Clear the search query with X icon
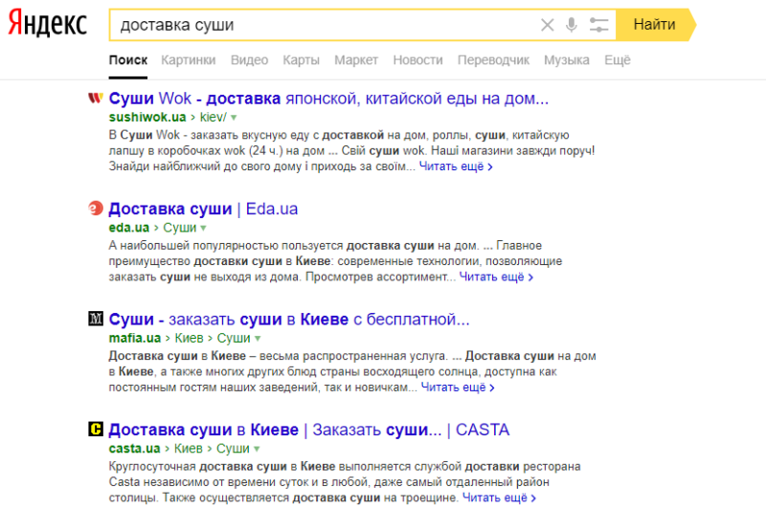Image resolution: width=766 pixels, height=532 pixels. click(x=547, y=25)
